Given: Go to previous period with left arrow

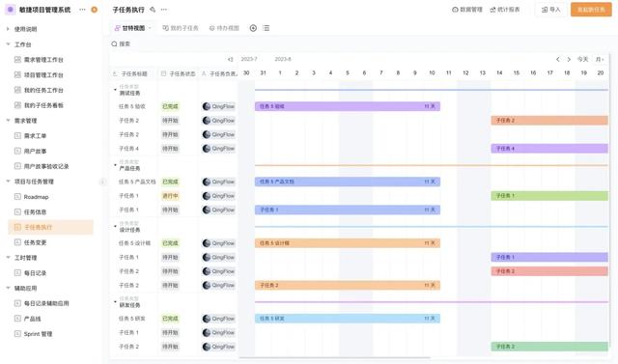Looking at the screenshot, I should pyautogui.click(x=558, y=60).
